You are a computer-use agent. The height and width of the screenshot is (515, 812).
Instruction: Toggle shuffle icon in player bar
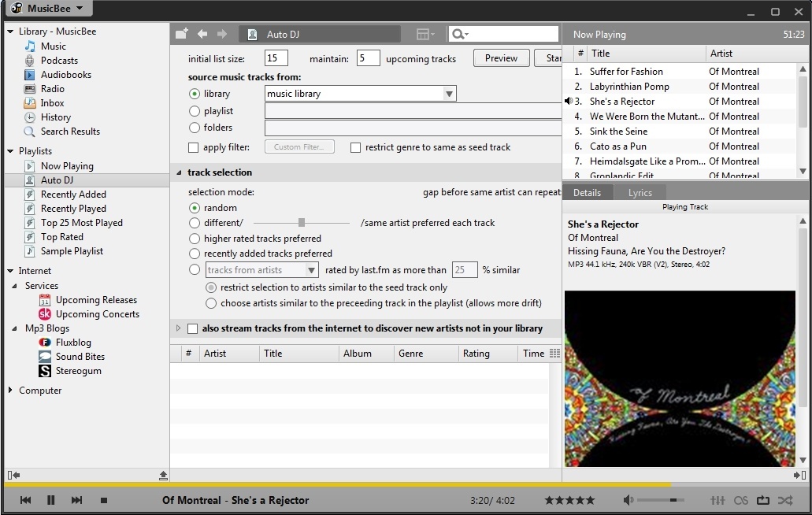tap(785, 500)
